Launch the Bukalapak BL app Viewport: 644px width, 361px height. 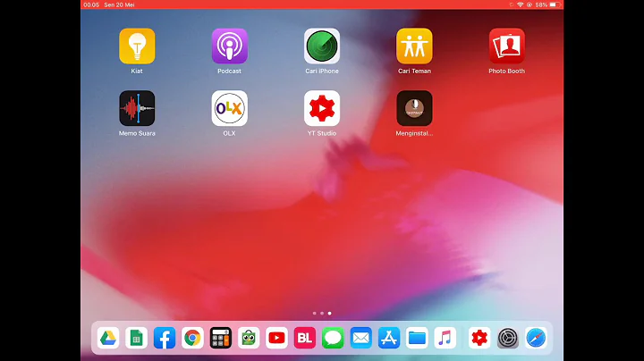pyautogui.click(x=305, y=338)
